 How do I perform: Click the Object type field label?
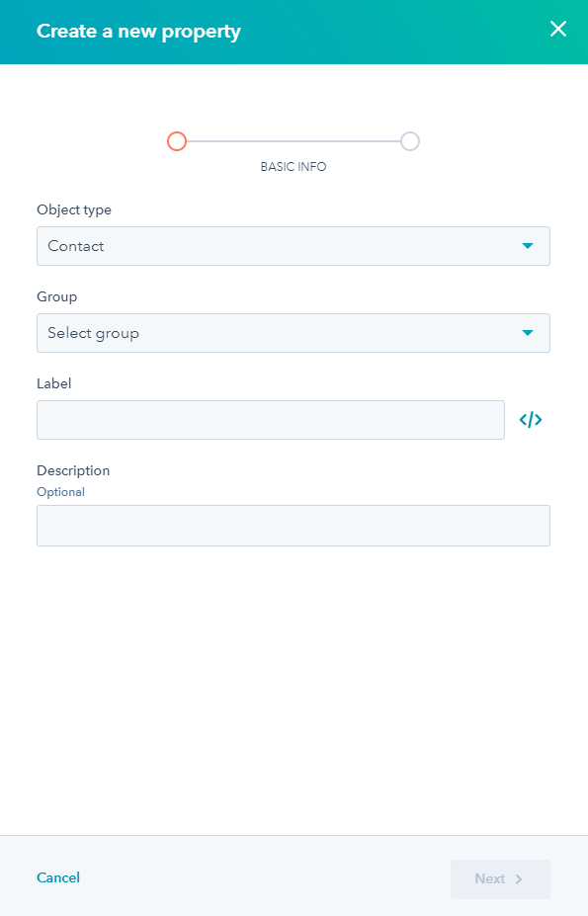click(74, 210)
